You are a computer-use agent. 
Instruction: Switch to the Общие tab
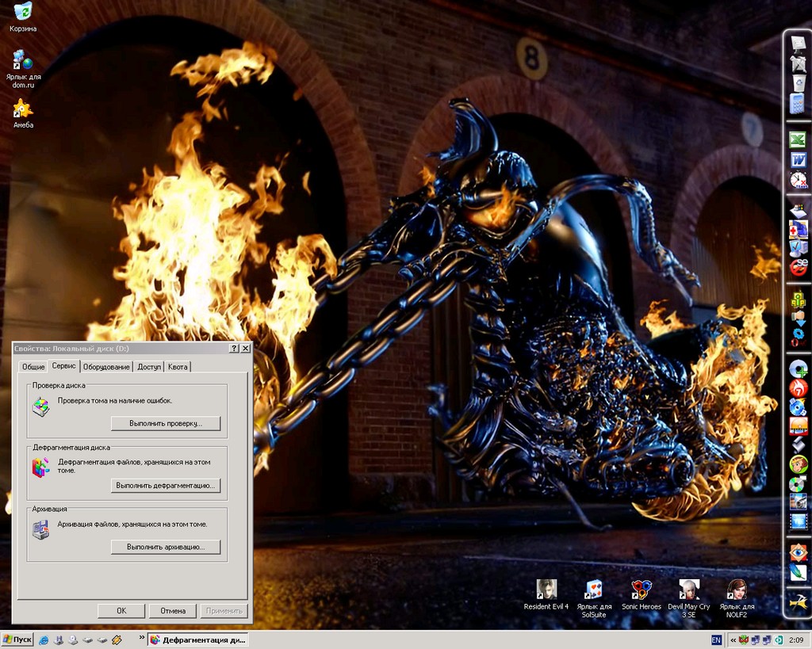pos(33,367)
